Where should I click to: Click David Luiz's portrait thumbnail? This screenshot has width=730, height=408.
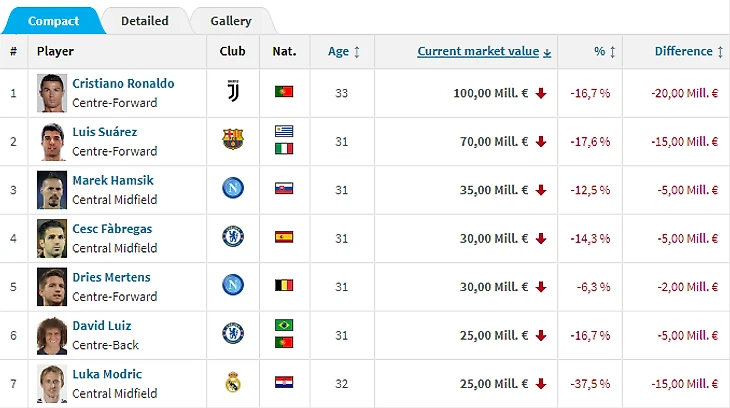(51, 335)
